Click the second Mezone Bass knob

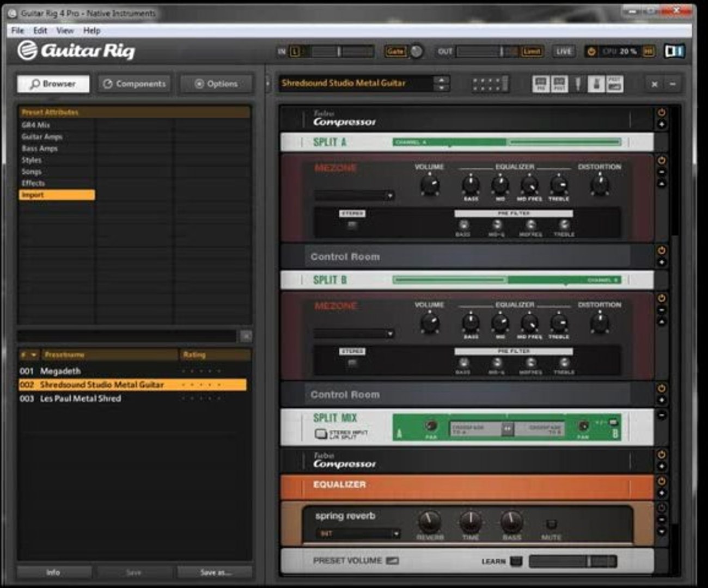point(471,323)
